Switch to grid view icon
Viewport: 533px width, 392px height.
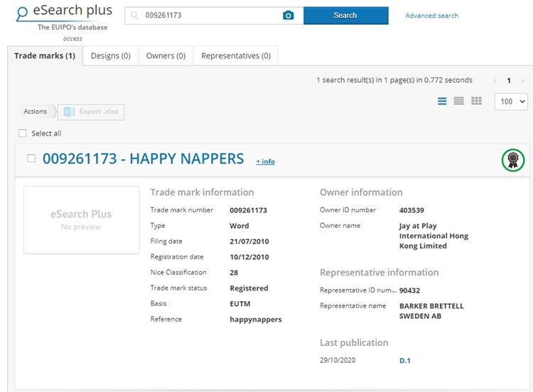(x=476, y=102)
